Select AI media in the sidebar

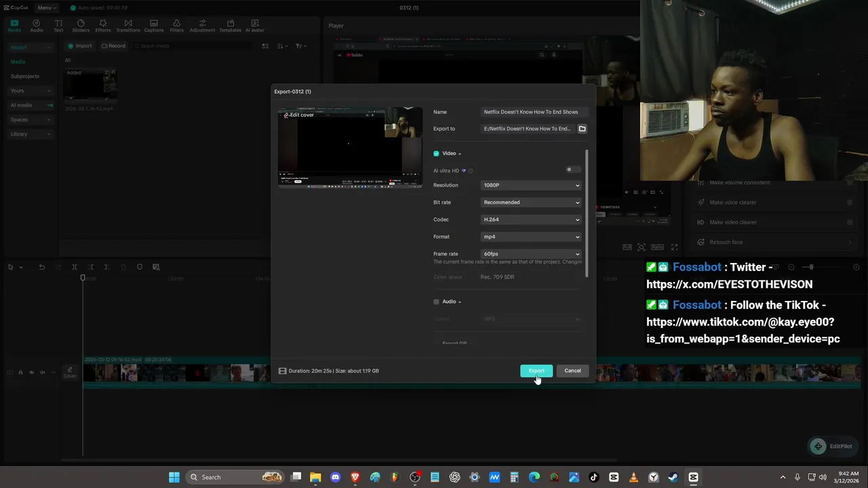[31, 105]
